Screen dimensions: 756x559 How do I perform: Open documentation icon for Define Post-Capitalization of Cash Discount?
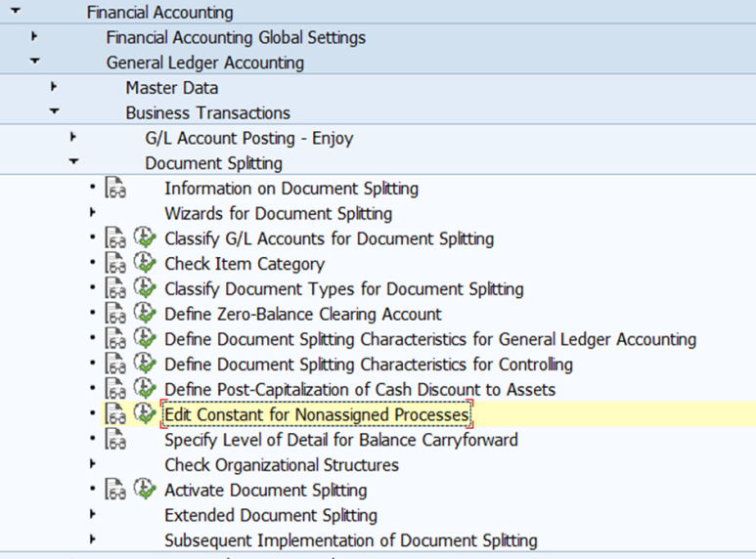point(115,388)
